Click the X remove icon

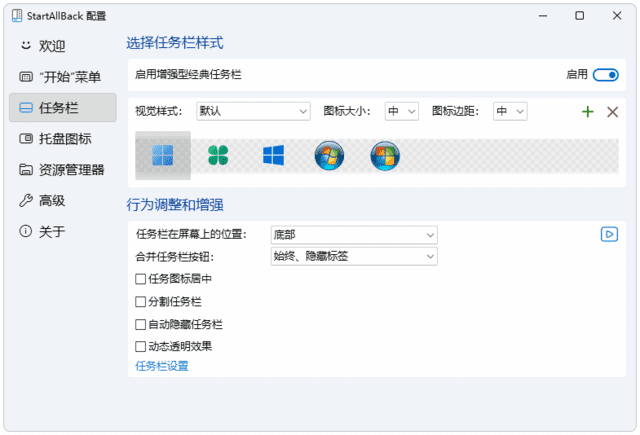tap(612, 111)
